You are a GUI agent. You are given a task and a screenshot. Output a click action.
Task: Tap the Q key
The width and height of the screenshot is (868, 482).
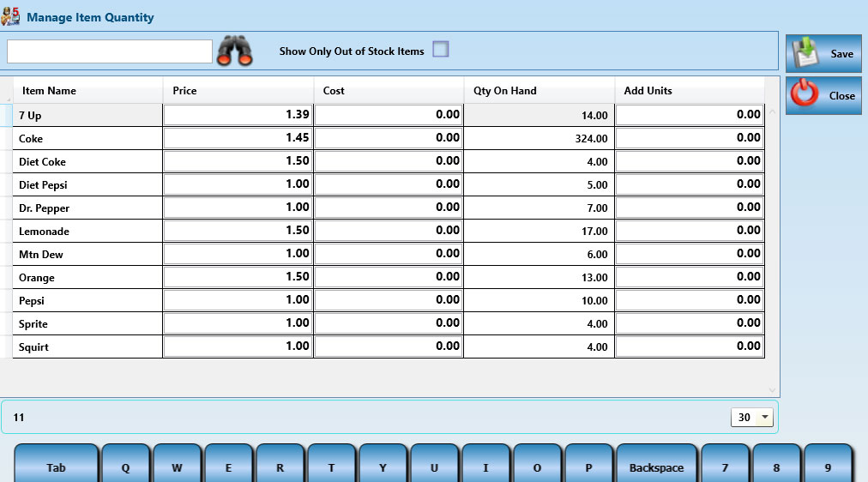126,464
